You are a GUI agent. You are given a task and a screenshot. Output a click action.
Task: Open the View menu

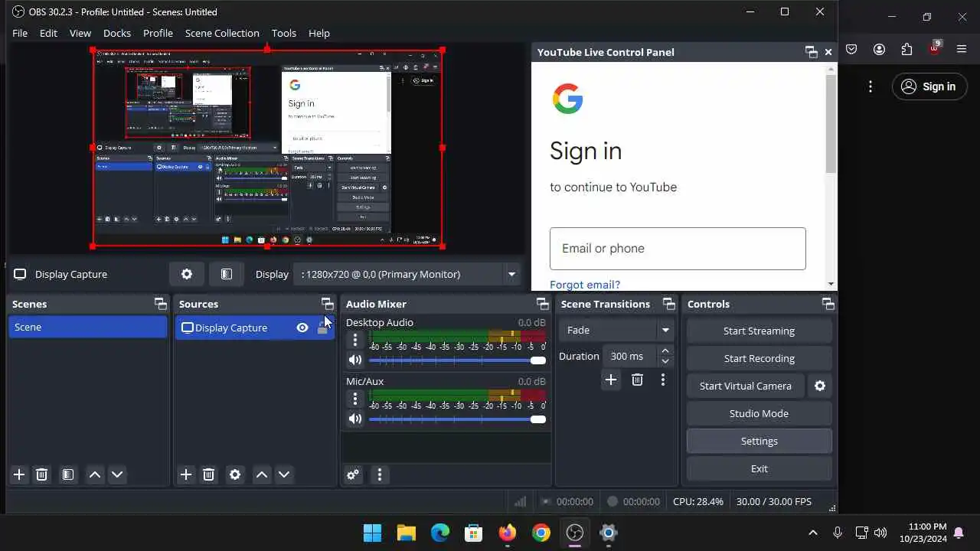coord(80,33)
